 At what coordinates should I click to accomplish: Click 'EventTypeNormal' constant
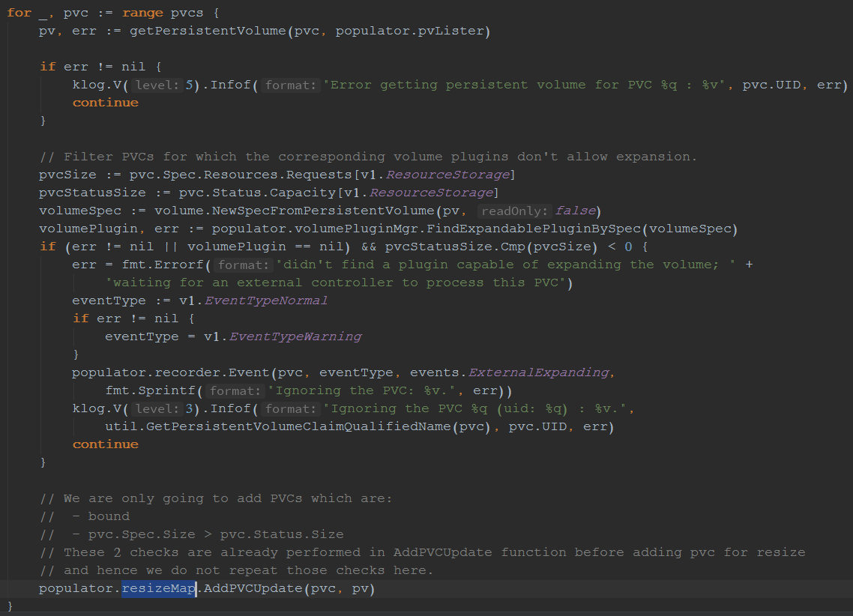pos(266,301)
